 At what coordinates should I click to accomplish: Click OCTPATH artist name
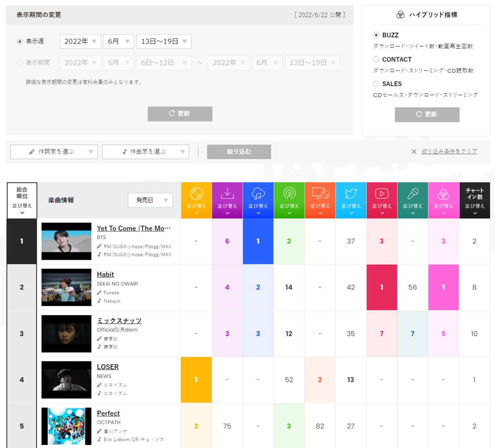108,422
